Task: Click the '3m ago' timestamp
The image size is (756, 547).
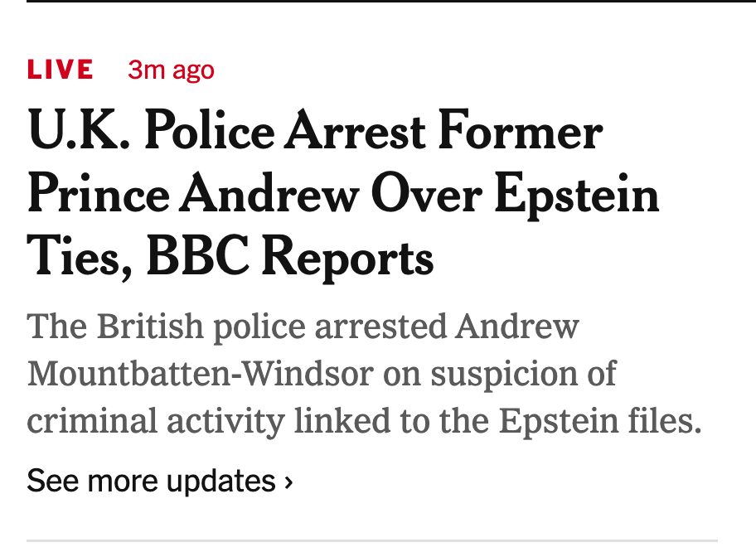Action: tap(171, 70)
